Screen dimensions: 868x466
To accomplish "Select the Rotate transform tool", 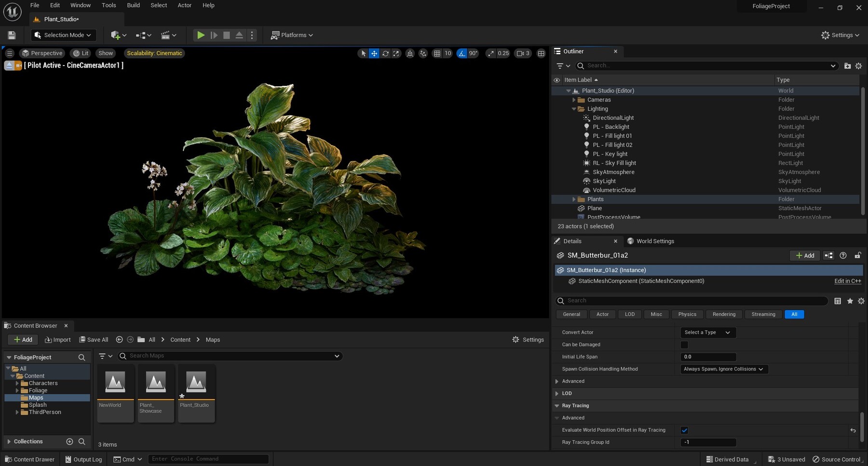I will (x=385, y=53).
